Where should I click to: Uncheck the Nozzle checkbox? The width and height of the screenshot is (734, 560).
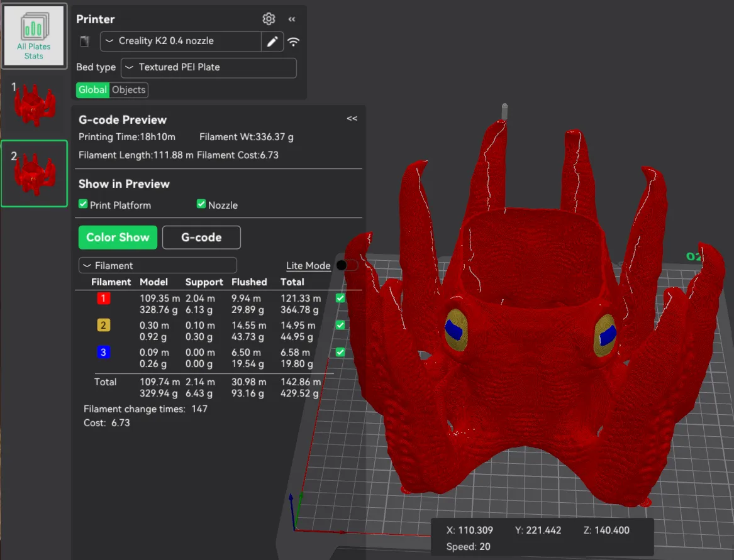[x=201, y=204]
